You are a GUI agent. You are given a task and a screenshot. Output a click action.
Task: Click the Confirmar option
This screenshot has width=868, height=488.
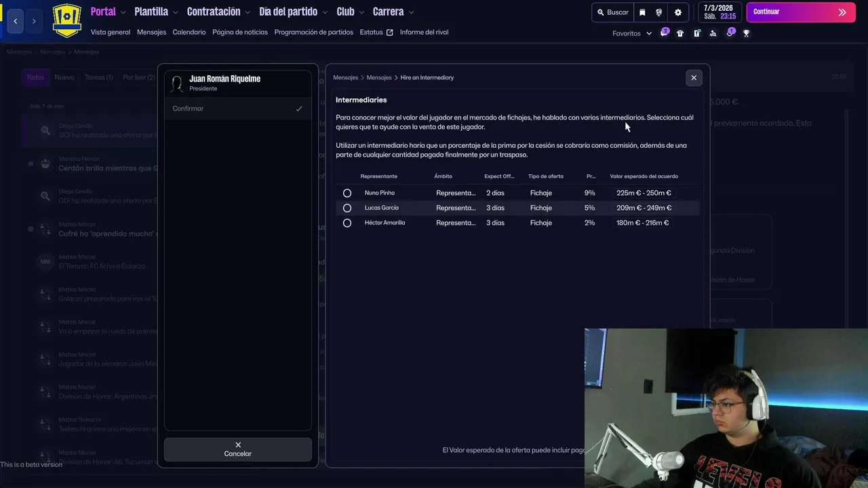(x=237, y=108)
